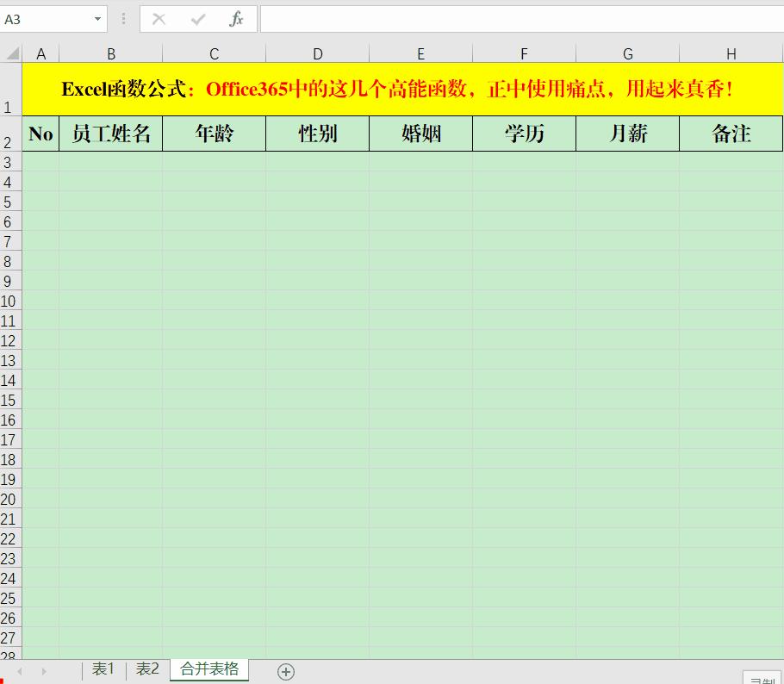The width and height of the screenshot is (784, 684).
Task: Switch to the 表2 sheet tab
Action: point(147,669)
